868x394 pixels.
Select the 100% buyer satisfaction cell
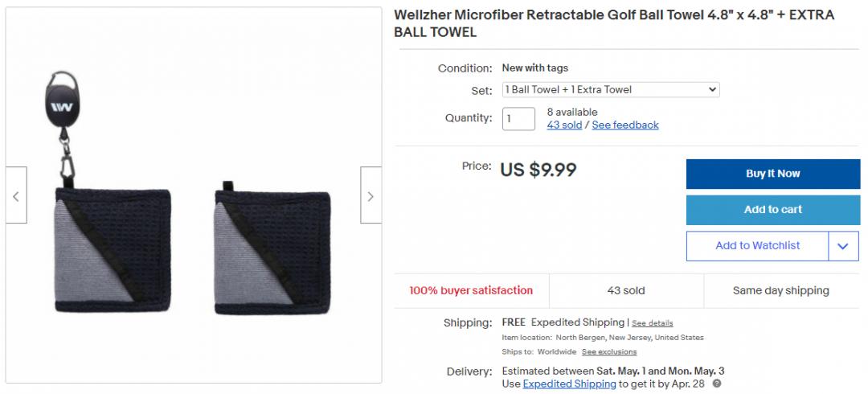tap(471, 291)
